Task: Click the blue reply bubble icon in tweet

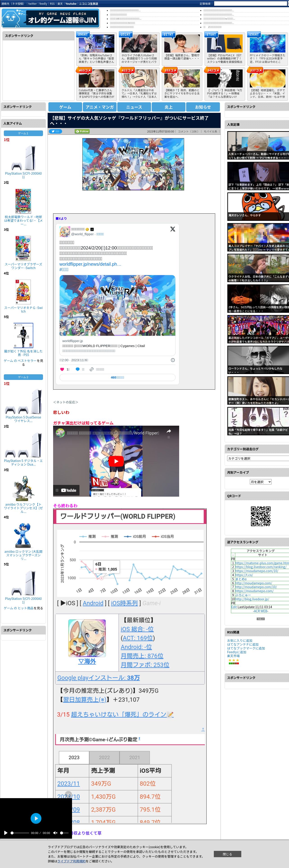Action: coord(77,369)
